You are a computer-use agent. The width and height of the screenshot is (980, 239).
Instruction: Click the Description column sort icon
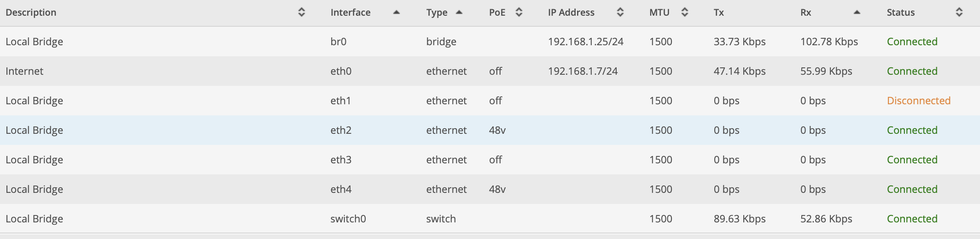click(302, 12)
